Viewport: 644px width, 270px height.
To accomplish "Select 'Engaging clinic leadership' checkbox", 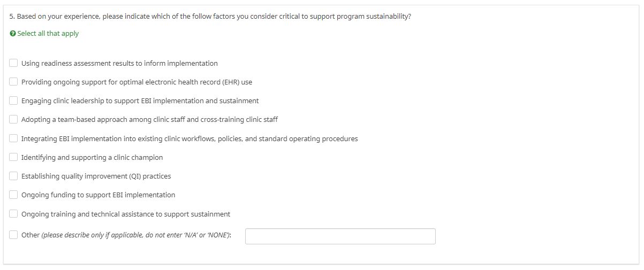I will point(13,101).
